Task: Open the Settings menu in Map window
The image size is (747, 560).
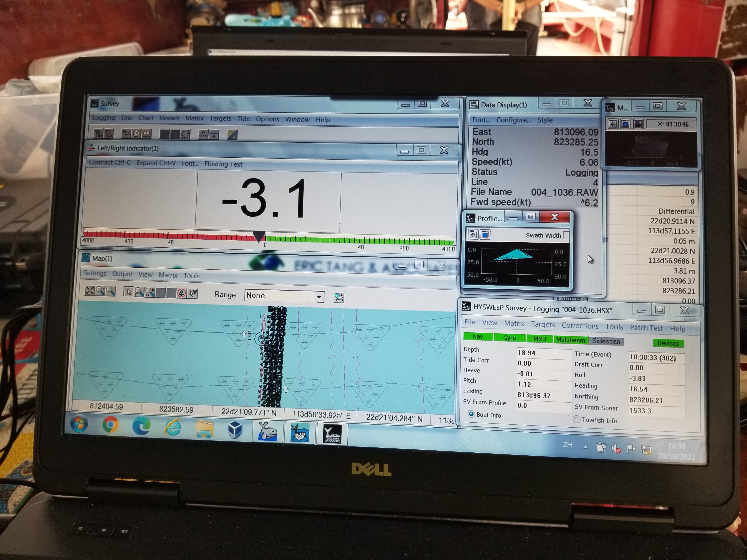Action: 95,273
